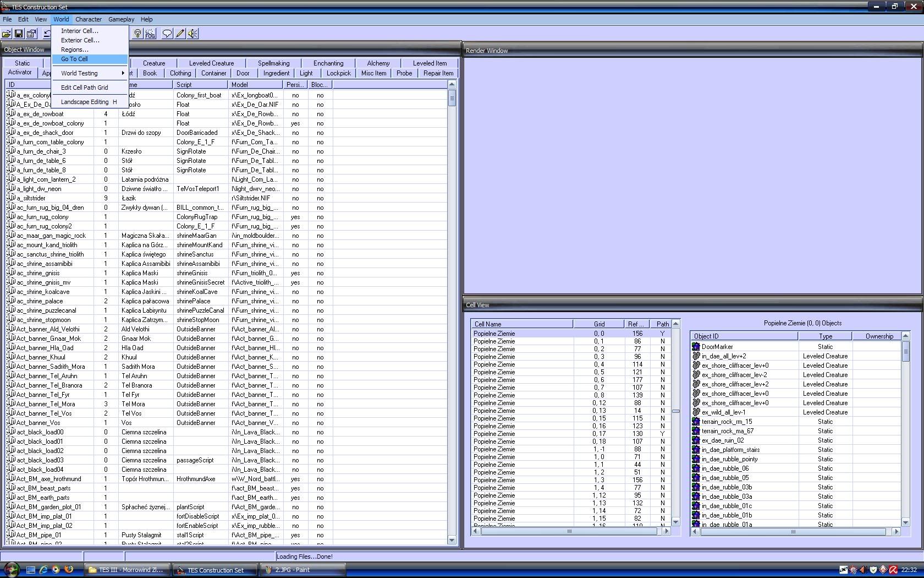924x578 pixels.
Task: Click Object Window list scroll-up arrow
Action: pos(452,85)
